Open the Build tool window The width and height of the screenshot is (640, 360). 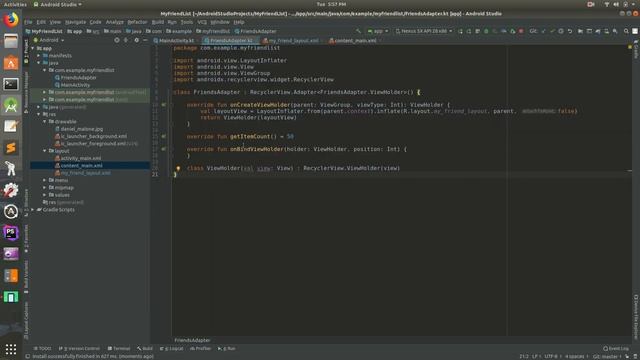(x=145, y=349)
